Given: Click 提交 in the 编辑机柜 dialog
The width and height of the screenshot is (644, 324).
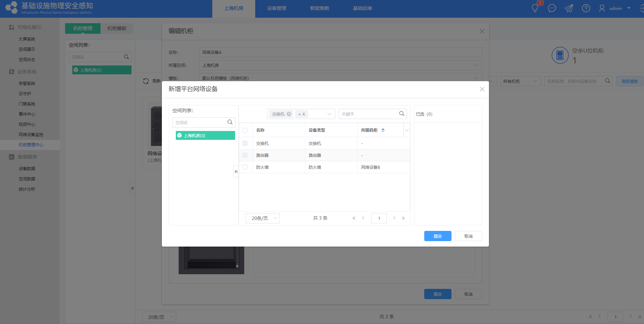Looking at the screenshot, I should click(438, 294).
